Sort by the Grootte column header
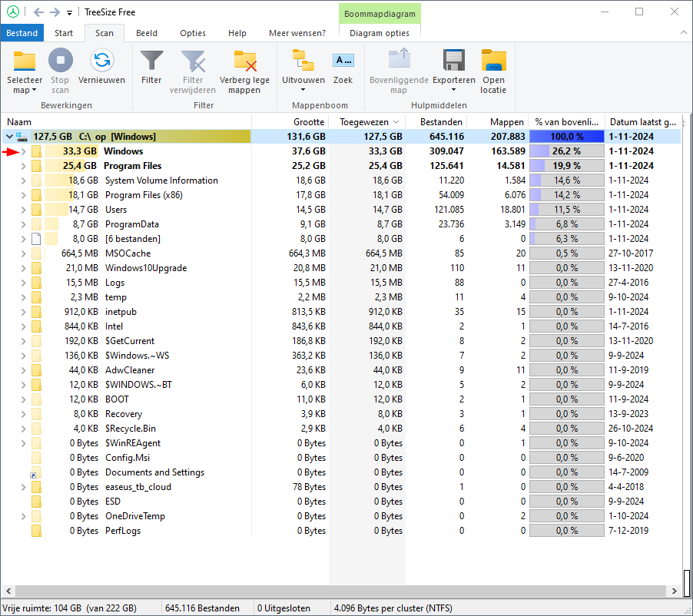693x616 pixels. click(309, 121)
